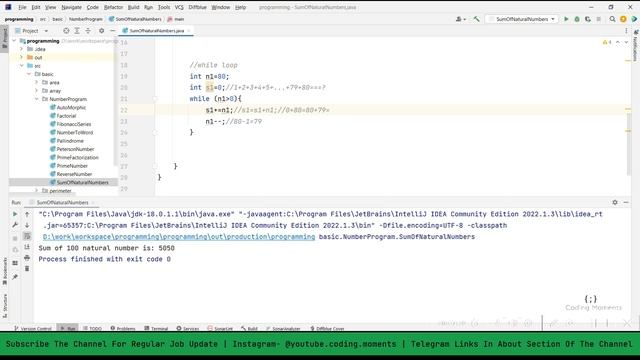This screenshot has width=640, height=360.
Task: Open the Build menu
Action: (x=133, y=7)
